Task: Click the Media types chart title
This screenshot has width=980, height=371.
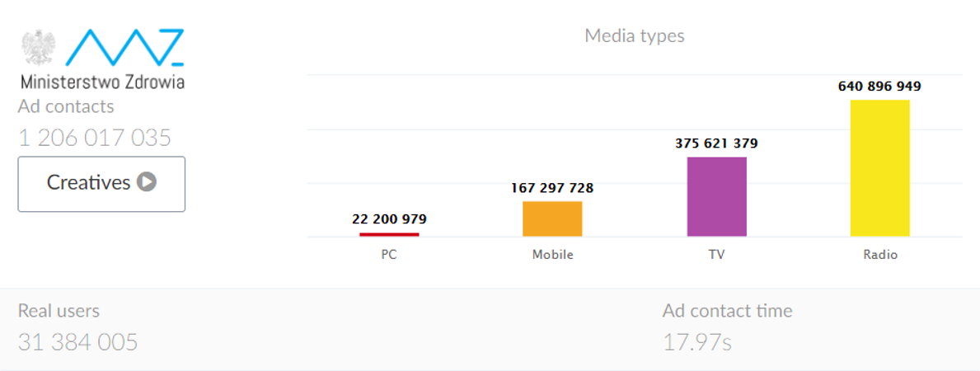Action: point(635,35)
